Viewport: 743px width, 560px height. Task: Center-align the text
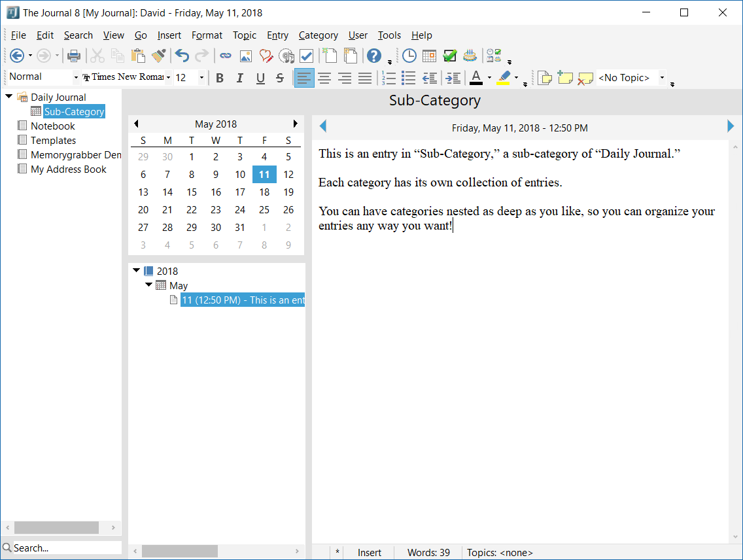[x=324, y=78]
